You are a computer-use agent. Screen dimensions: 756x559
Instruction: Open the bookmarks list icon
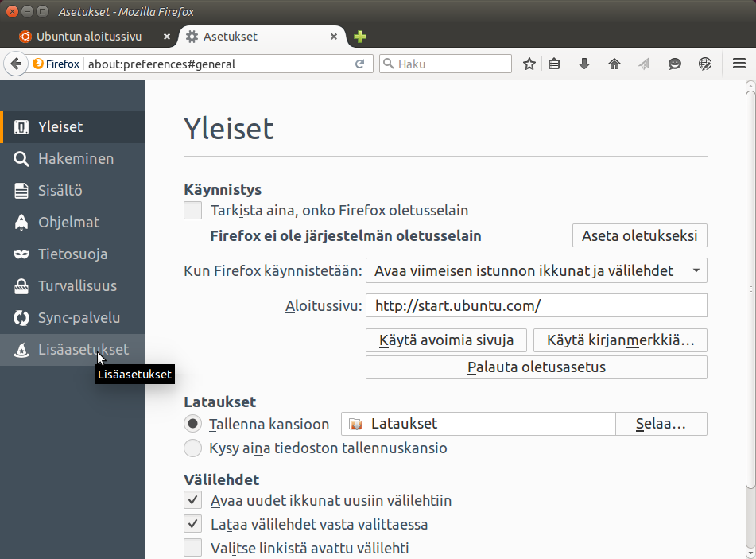pos(555,64)
